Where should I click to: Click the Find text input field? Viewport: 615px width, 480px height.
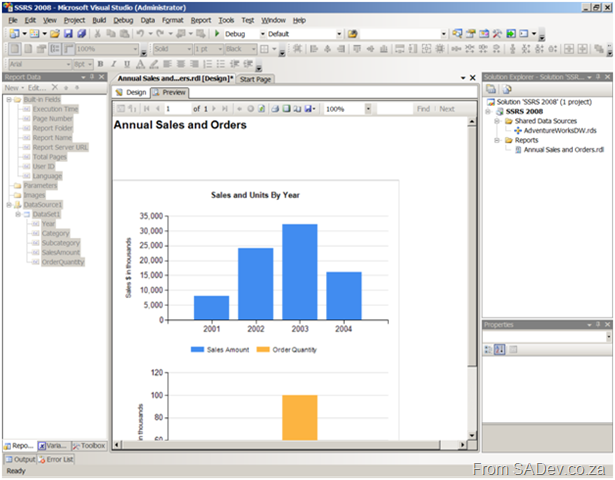tap(394, 109)
